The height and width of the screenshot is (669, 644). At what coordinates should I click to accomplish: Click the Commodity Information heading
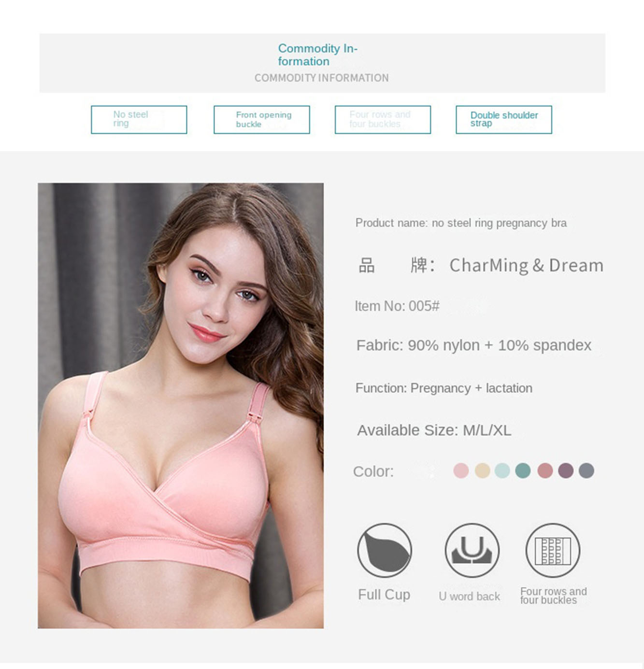[x=317, y=55]
